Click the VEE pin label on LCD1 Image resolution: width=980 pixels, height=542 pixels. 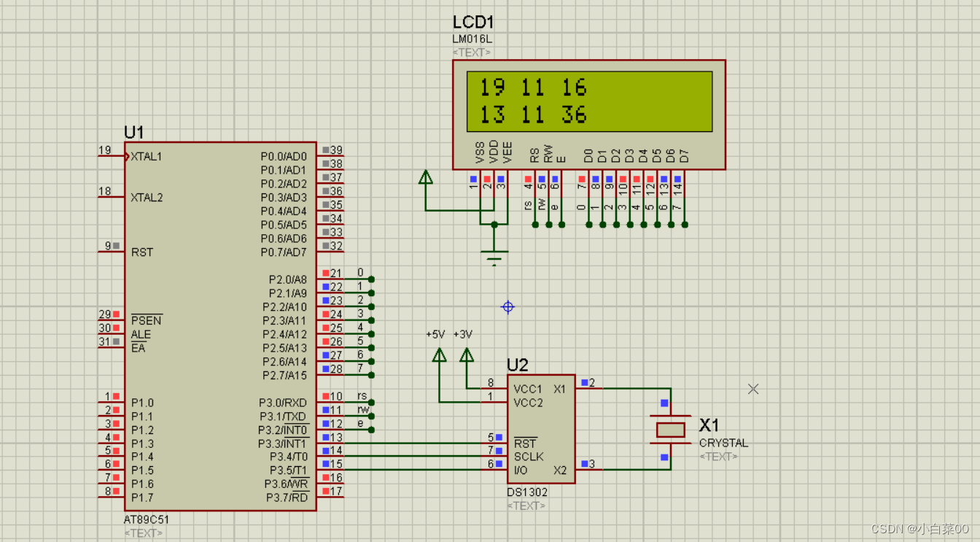pos(507,152)
